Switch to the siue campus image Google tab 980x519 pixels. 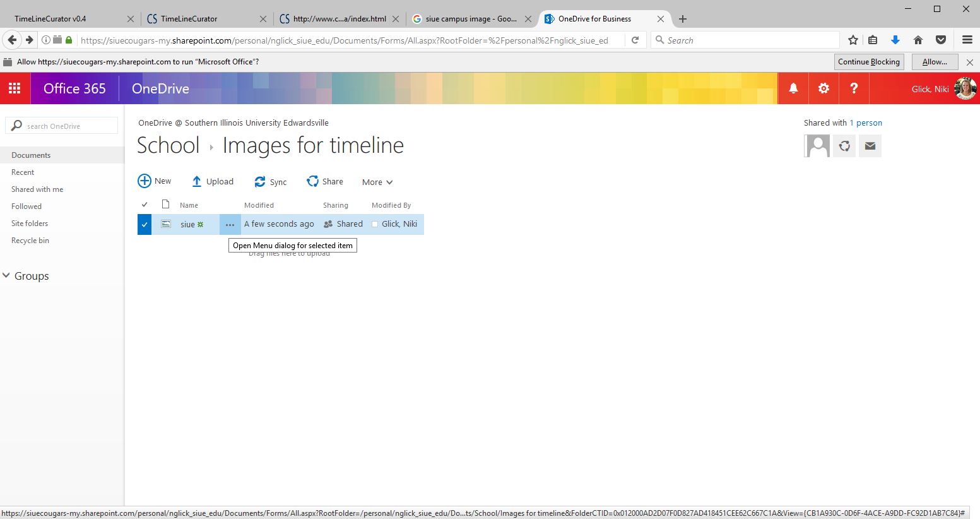pyautogui.click(x=470, y=19)
